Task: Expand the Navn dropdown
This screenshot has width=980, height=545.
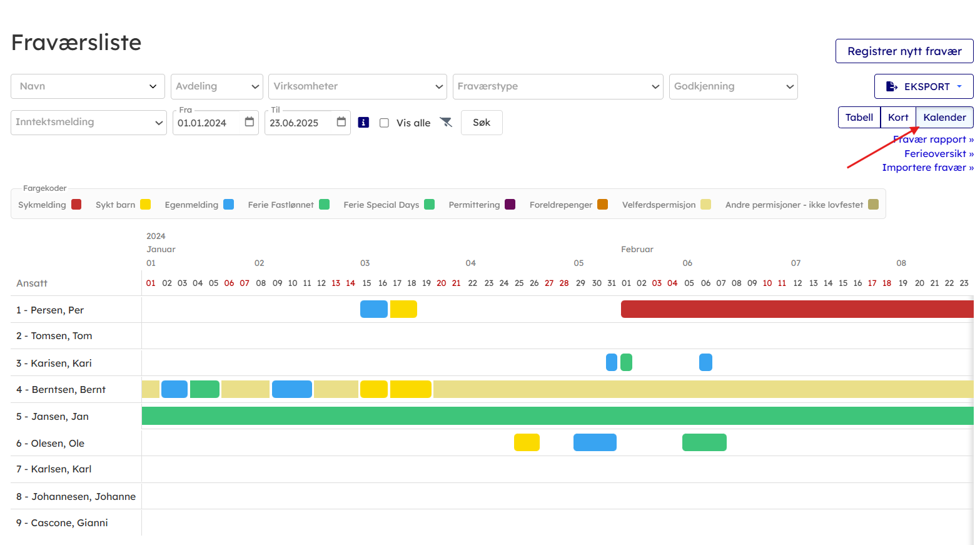Action: (88, 86)
